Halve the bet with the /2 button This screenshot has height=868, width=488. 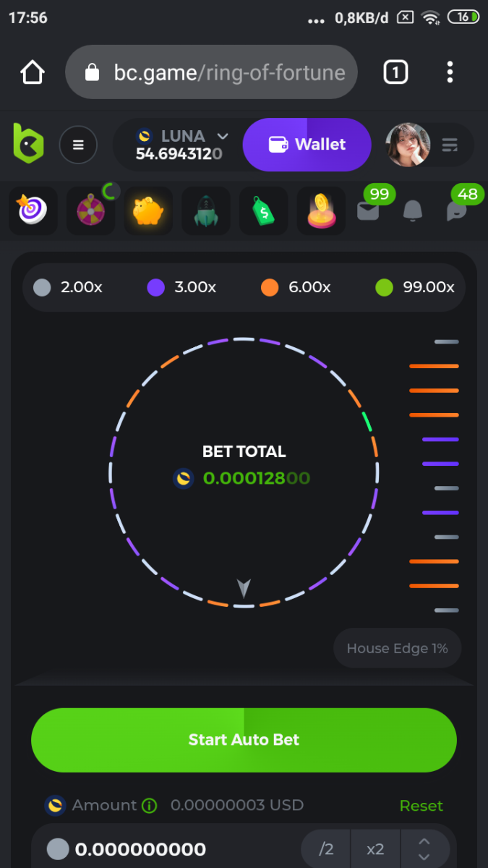pos(326,848)
